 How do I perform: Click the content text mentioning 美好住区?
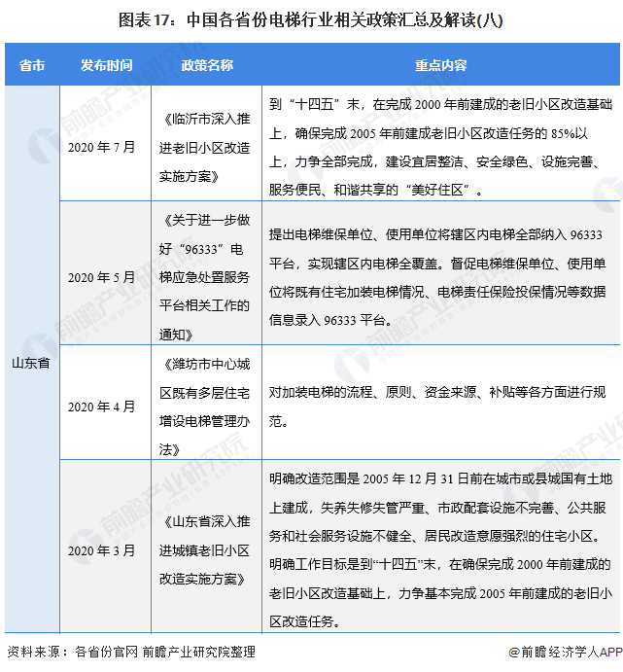[x=441, y=146]
